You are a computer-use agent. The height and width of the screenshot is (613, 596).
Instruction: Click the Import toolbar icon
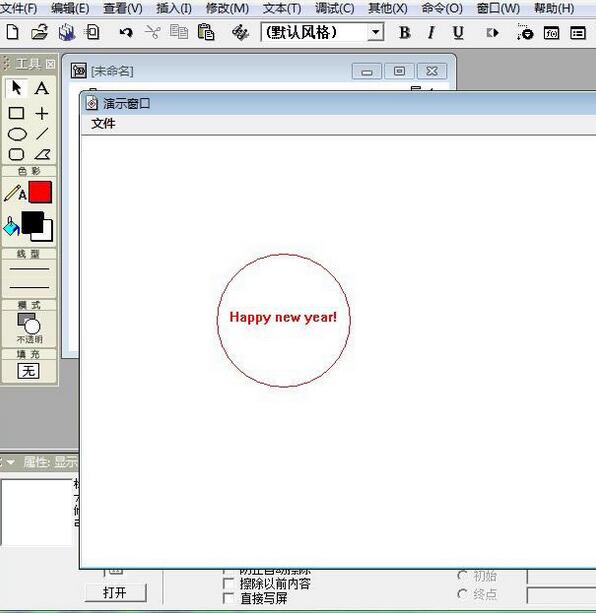click(92, 32)
